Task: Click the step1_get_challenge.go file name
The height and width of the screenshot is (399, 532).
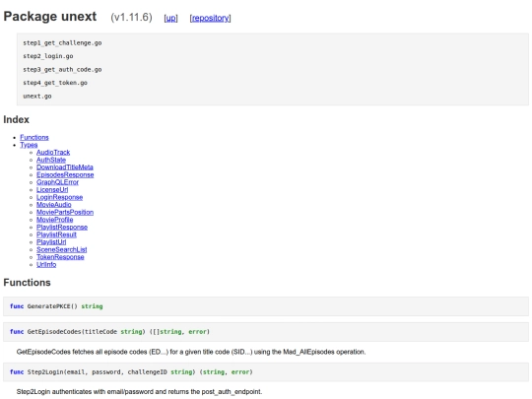Action: tap(62, 43)
